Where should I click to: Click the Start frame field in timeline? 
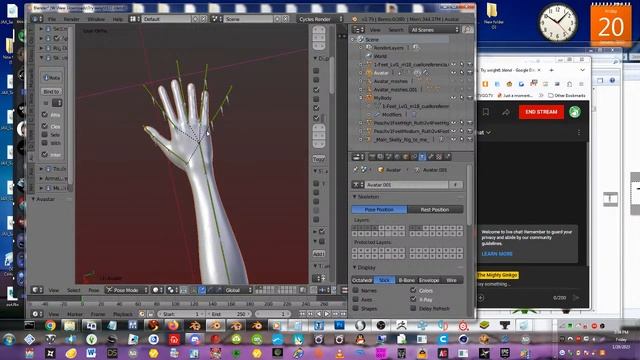(x=181, y=314)
